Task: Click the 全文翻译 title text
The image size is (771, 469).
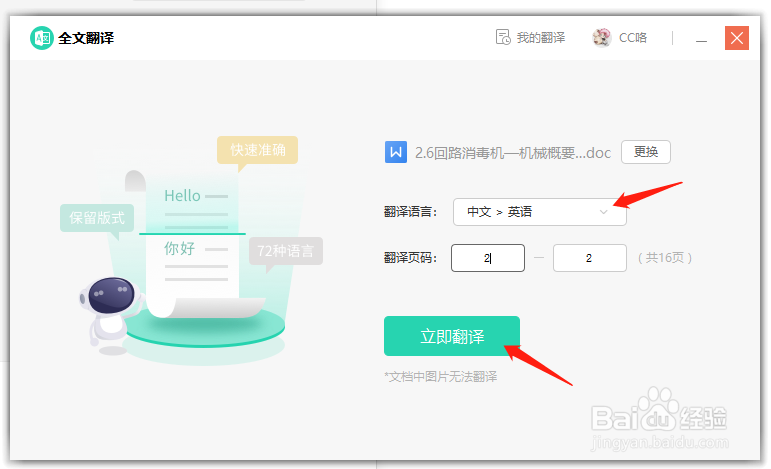Action: click(x=86, y=38)
